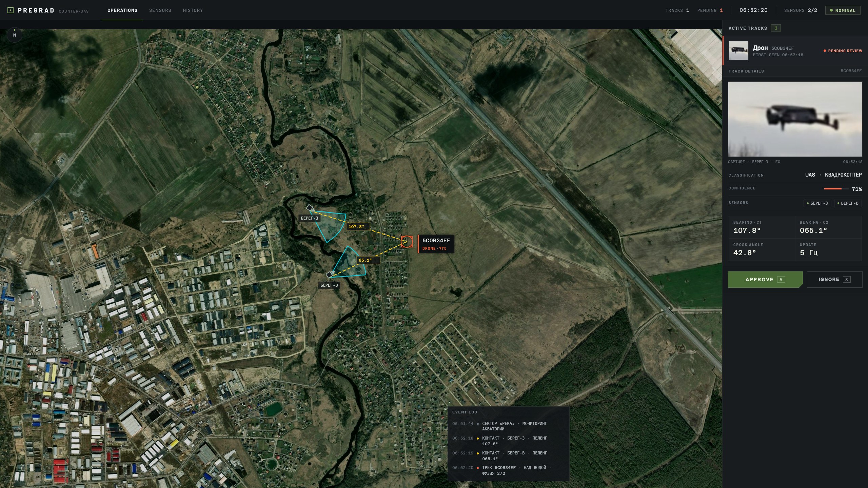The image size is (868, 488).
Task: Click the NOMINAL status badge
Action: click(x=843, y=10)
